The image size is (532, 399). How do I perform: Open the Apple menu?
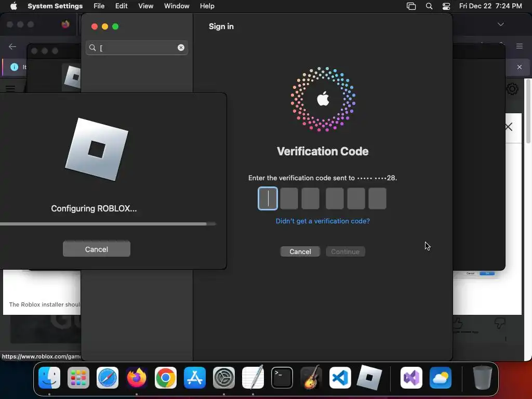[x=14, y=6]
